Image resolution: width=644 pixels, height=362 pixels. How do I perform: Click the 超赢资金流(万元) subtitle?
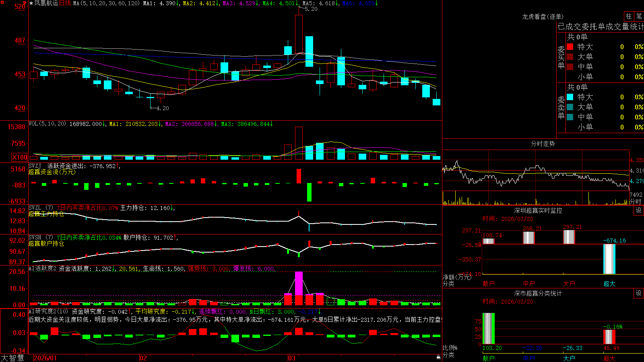point(52,172)
